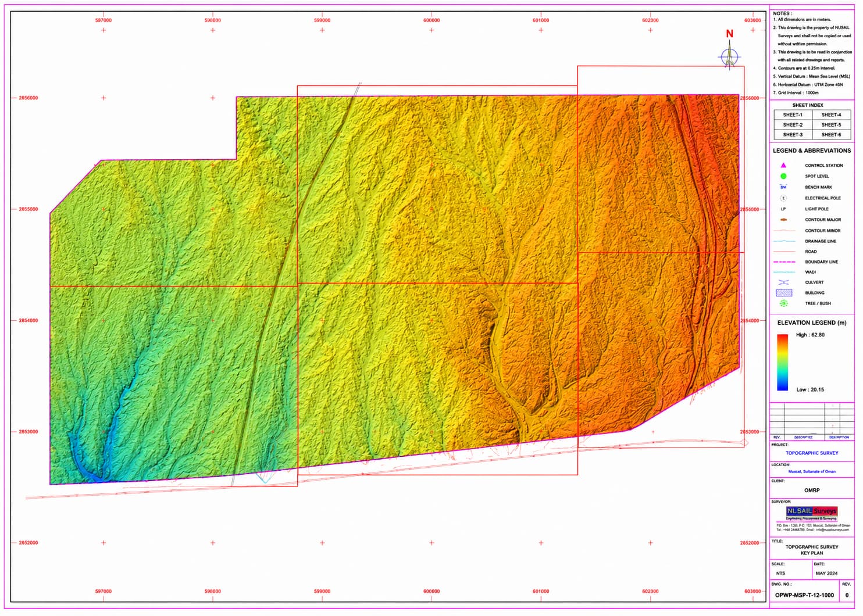This screenshot has width=863, height=616.
Task: Click northing label 2855000 on the left edge
Action: pos(28,209)
